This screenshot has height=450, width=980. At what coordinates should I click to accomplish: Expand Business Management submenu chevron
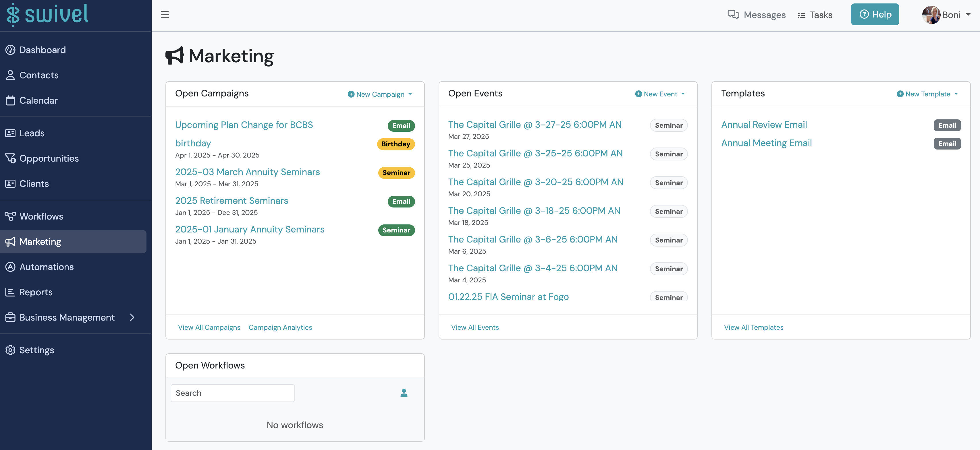(132, 317)
